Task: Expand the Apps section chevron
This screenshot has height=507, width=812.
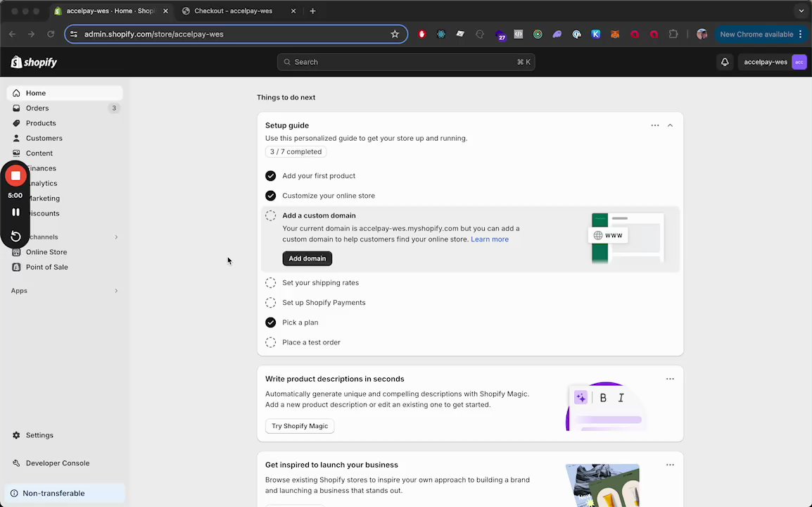Action: (116, 291)
